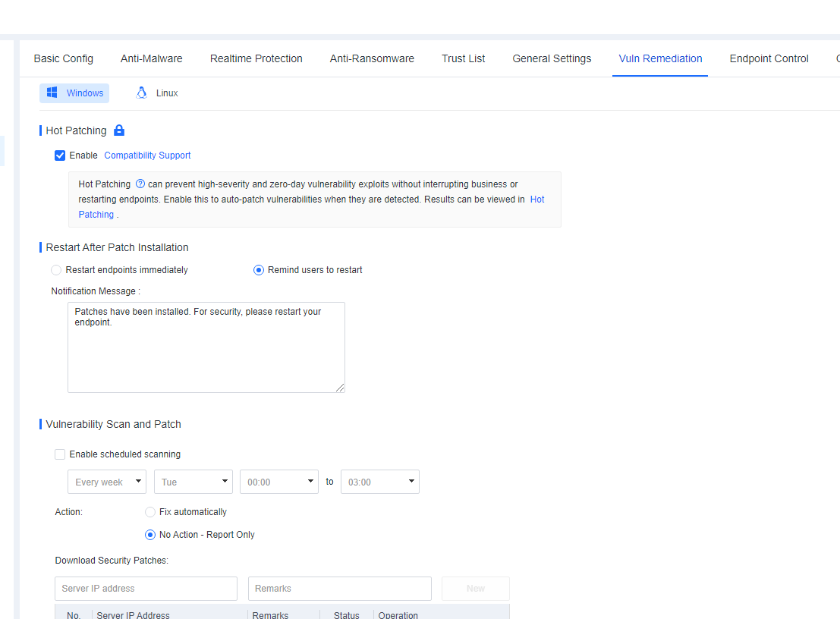Open the Compatibility Support link
The width and height of the screenshot is (840, 619).
click(x=147, y=156)
